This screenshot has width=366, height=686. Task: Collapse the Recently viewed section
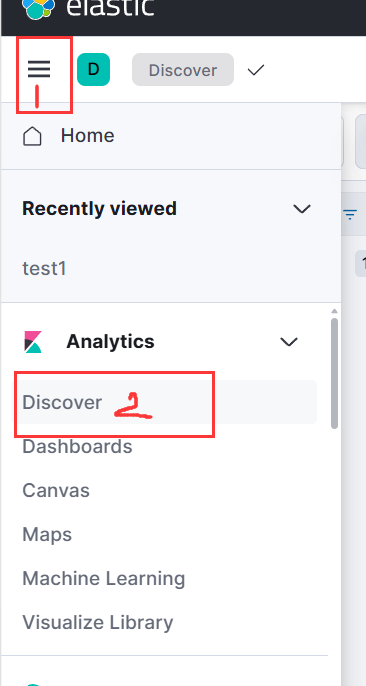301,209
